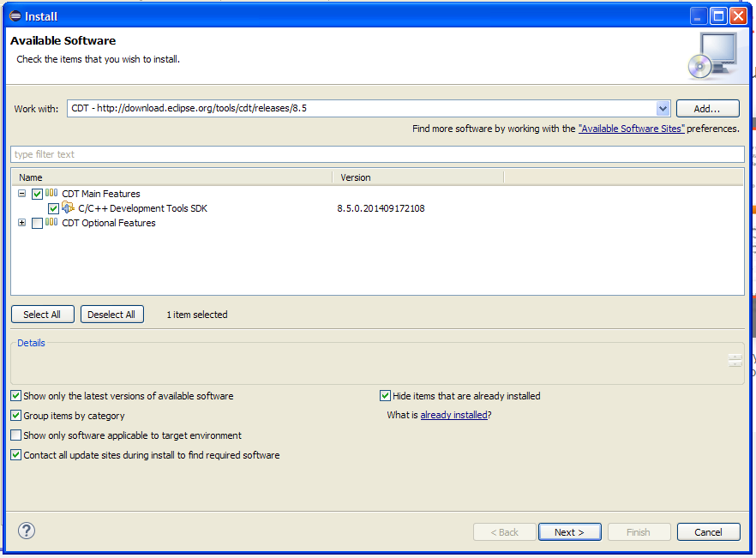Open the Available Software Sites preferences link
The height and width of the screenshot is (558, 756).
coord(631,129)
